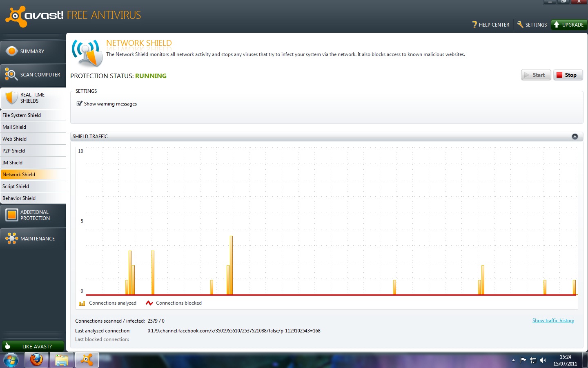Open Script Shield page
Viewport: 588px width, 368px height.
pos(33,186)
